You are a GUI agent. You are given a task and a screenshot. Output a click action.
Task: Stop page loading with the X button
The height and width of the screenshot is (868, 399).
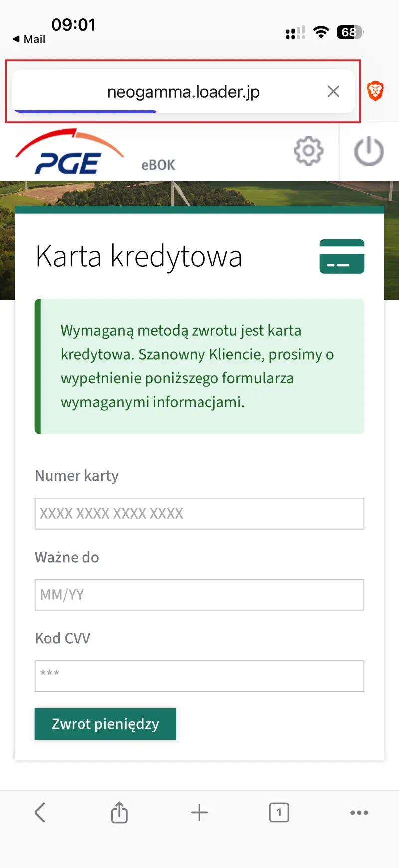333,91
